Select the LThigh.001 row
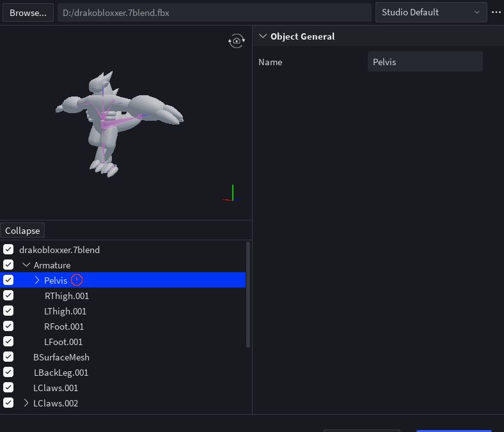Screen dimensions: 504x432 123,311
